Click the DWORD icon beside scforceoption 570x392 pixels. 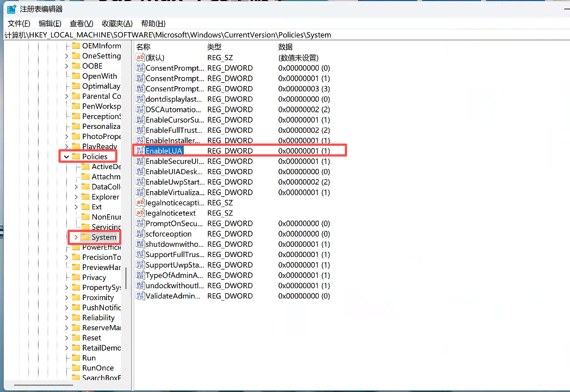140,234
